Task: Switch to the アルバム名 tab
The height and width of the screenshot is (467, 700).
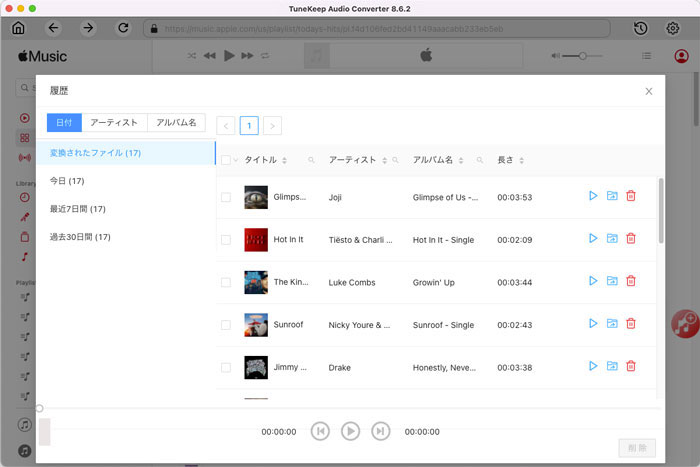Action: (176, 122)
